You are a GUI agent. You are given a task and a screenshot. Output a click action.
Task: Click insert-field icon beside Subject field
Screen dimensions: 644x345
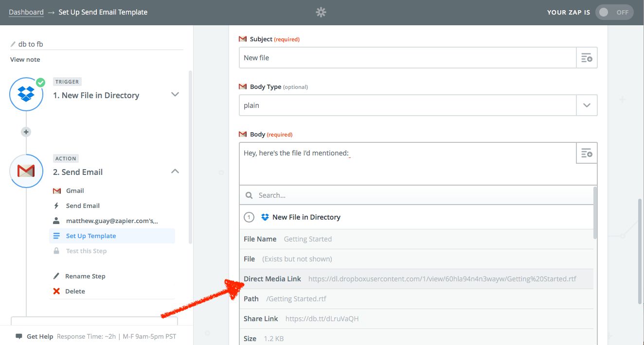click(x=587, y=58)
